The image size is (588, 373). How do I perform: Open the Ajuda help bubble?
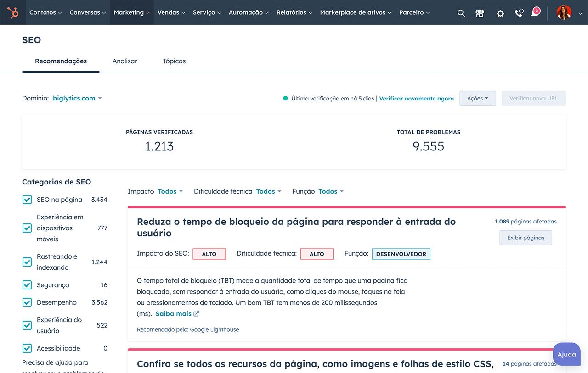pos(566,354)
